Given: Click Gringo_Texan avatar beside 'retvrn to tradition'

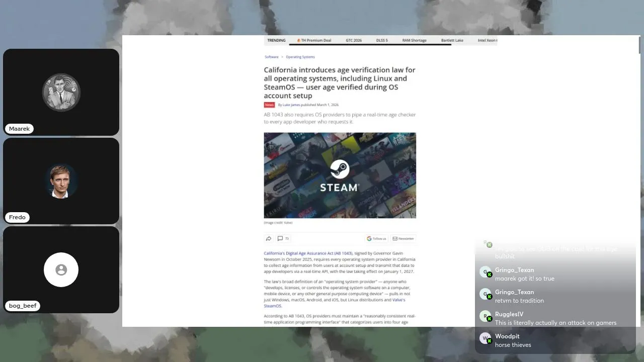Looking at the screenshot, I should [x=485, y=294].
